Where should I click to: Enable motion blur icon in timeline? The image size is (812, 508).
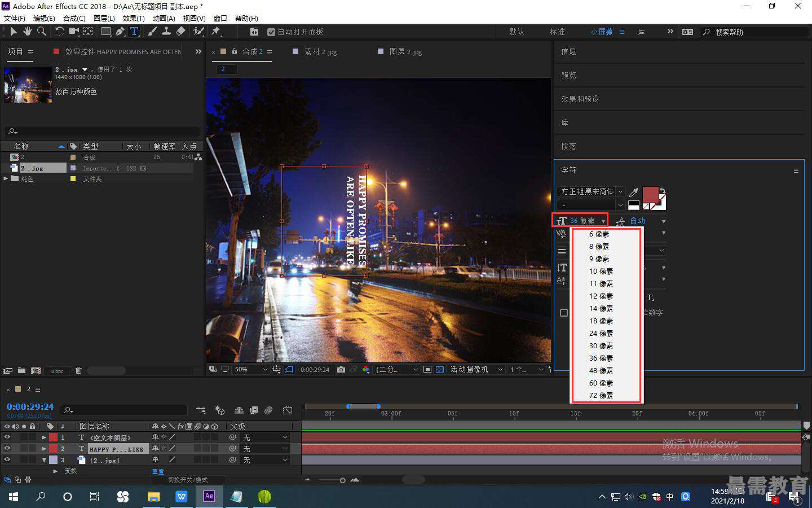point(269,410)
